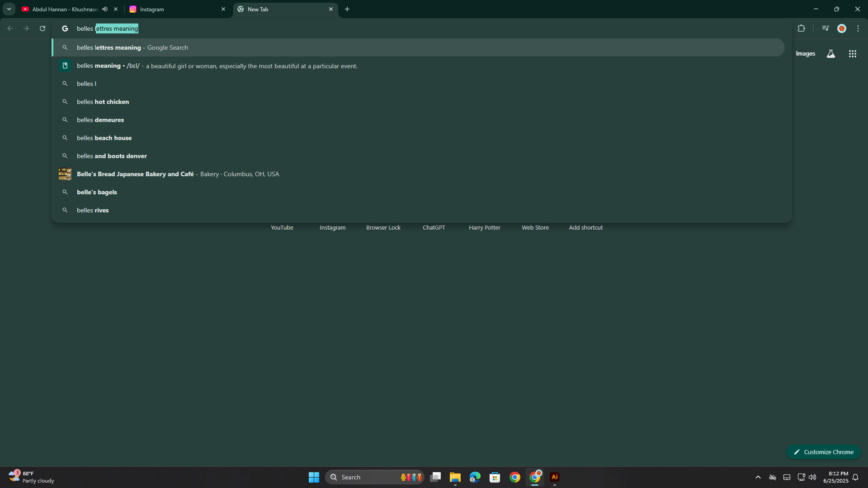Open Google Images link
The image size is (868, 488).
tap(805, 54)
